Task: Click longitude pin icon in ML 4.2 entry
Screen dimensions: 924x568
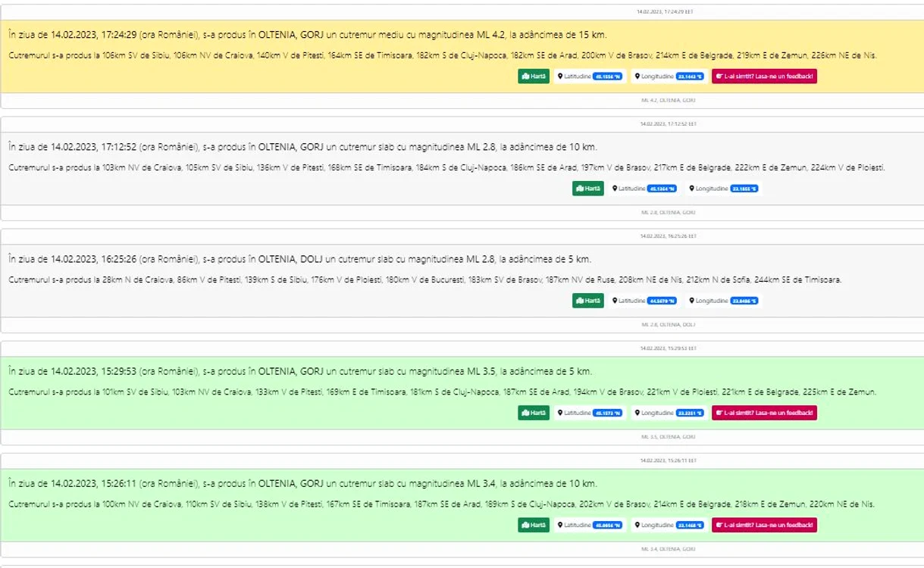Action: (x=637, y=76)
